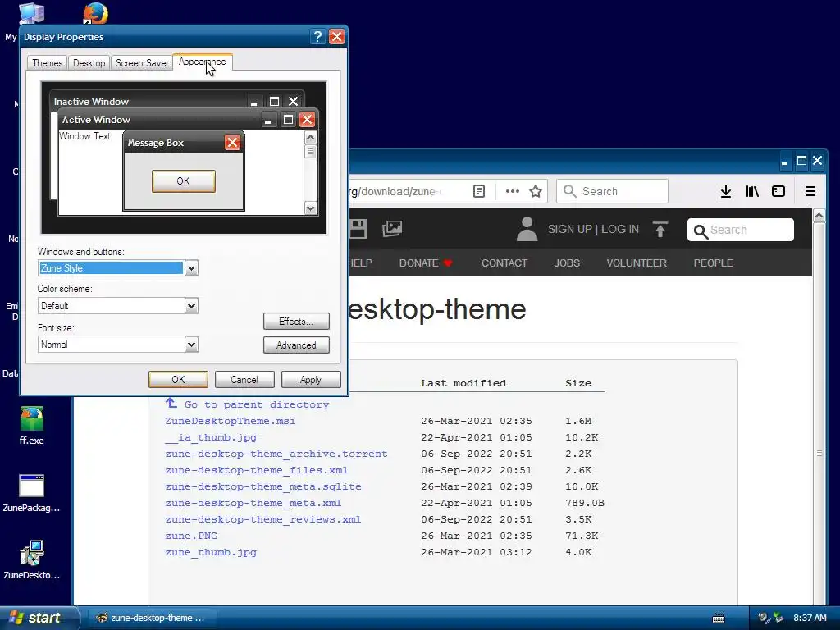Switch to the Themes tab
Screen dimensions: 840x630
coord(47,62)
